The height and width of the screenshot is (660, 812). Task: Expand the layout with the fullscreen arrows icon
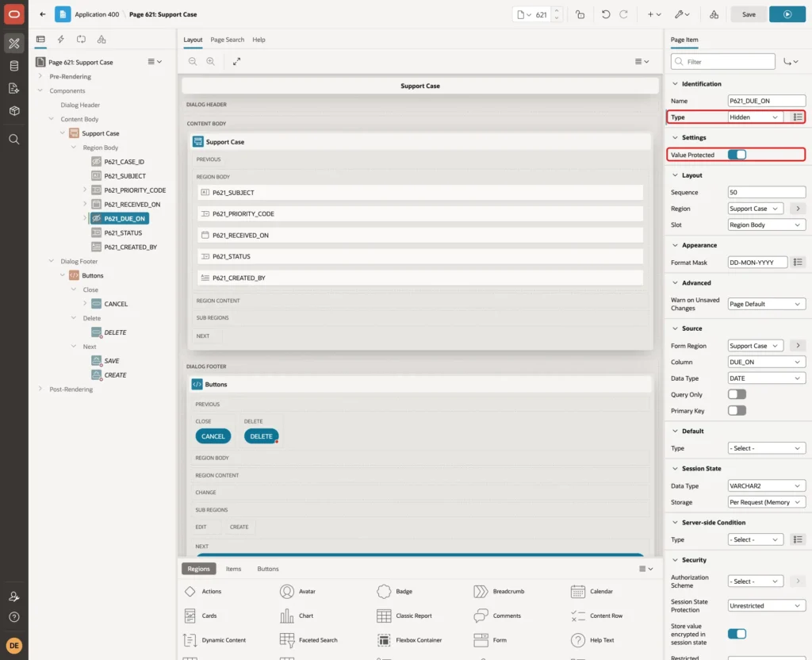[236, 61]
